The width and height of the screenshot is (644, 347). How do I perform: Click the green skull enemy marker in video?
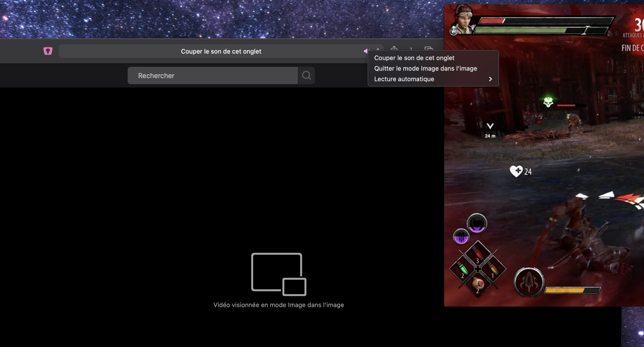click(548, 102)
